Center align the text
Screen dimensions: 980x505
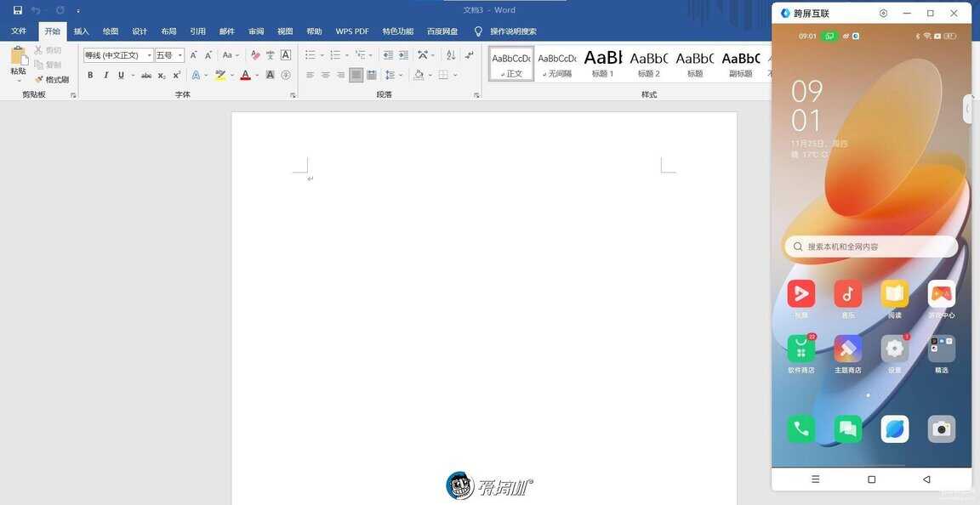[x=326, y=75]
